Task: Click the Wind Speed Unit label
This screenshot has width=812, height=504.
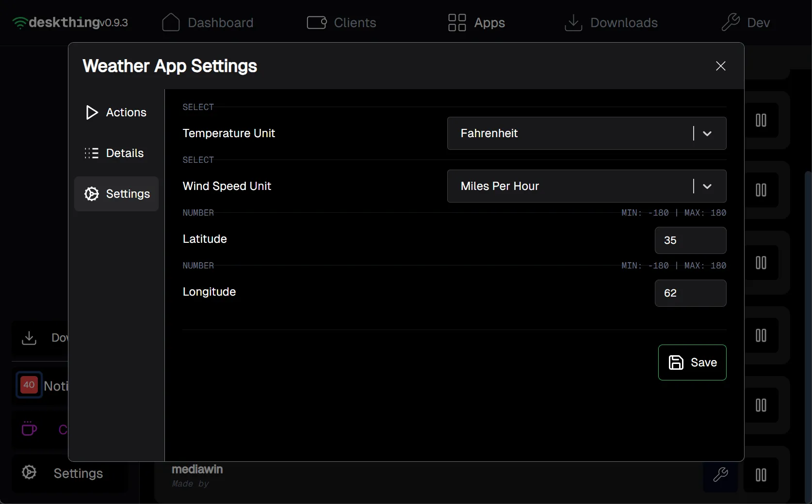Action: coord(227,186)
